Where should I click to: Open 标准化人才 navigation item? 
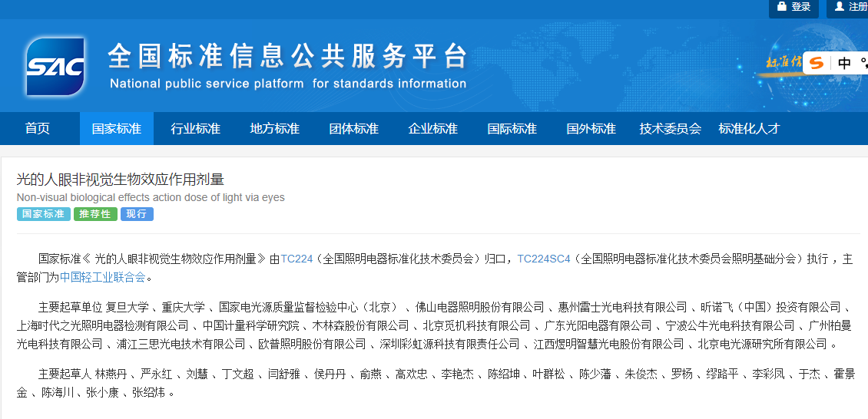pyautogui.click(x=749, y=128)
